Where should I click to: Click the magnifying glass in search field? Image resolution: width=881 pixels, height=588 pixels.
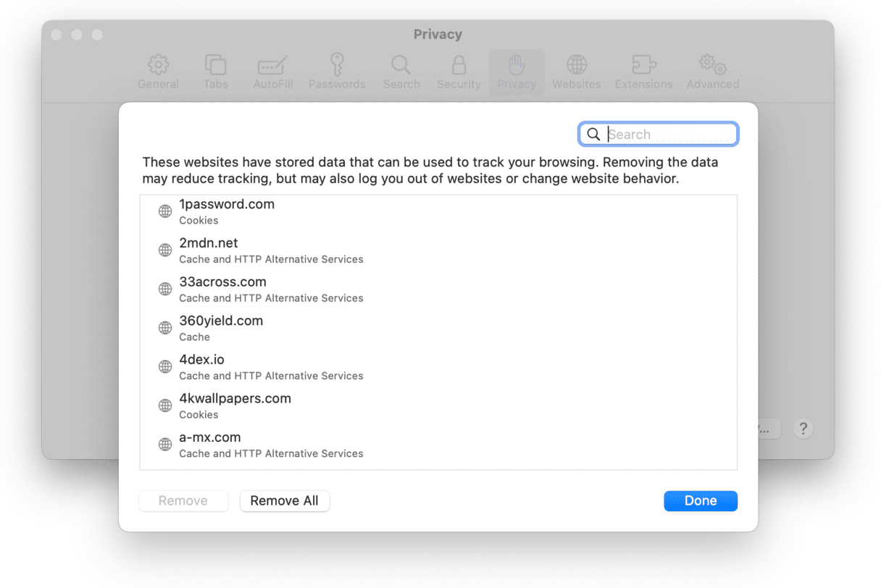pos(593,135)
